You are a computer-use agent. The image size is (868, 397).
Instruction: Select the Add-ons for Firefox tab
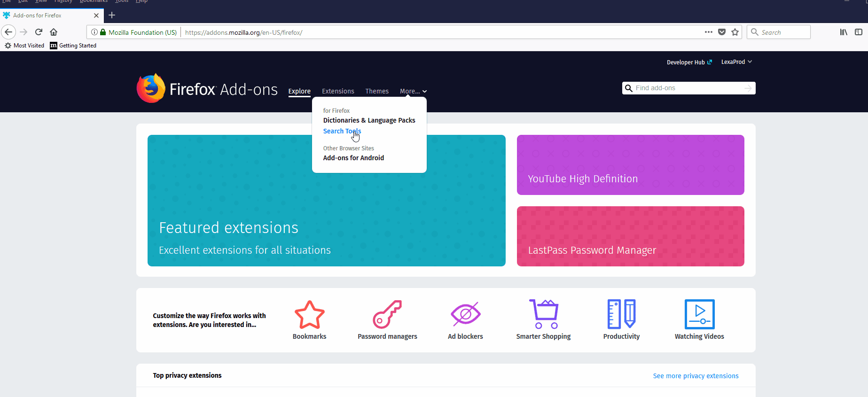[x=52, y=16]
